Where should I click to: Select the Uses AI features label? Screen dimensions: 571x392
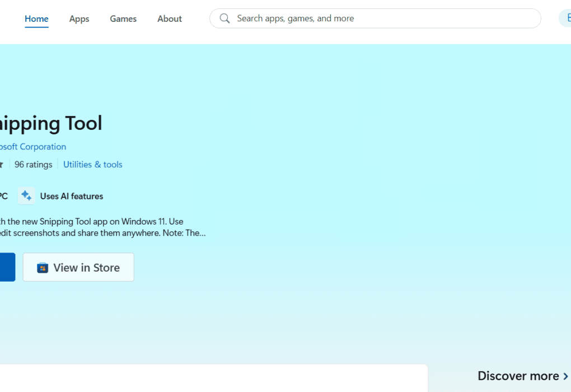pos(71,196)
